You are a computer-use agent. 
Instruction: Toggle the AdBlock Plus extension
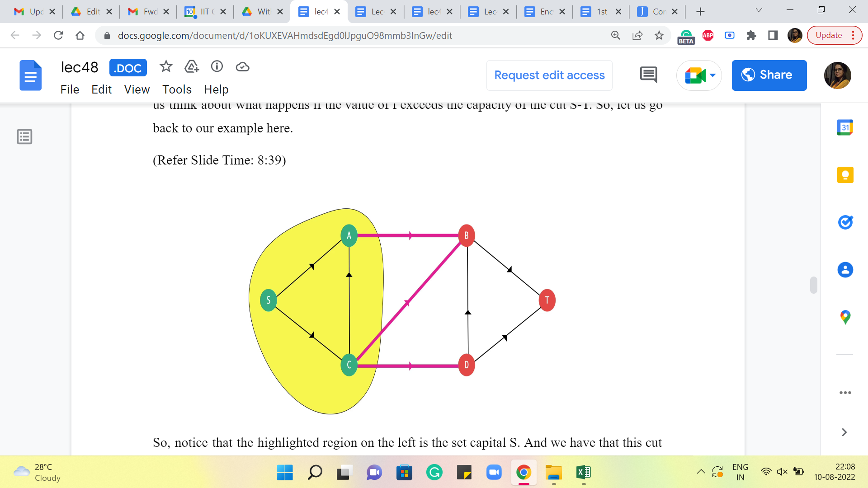pyautogui.click(x=708, y=35)
